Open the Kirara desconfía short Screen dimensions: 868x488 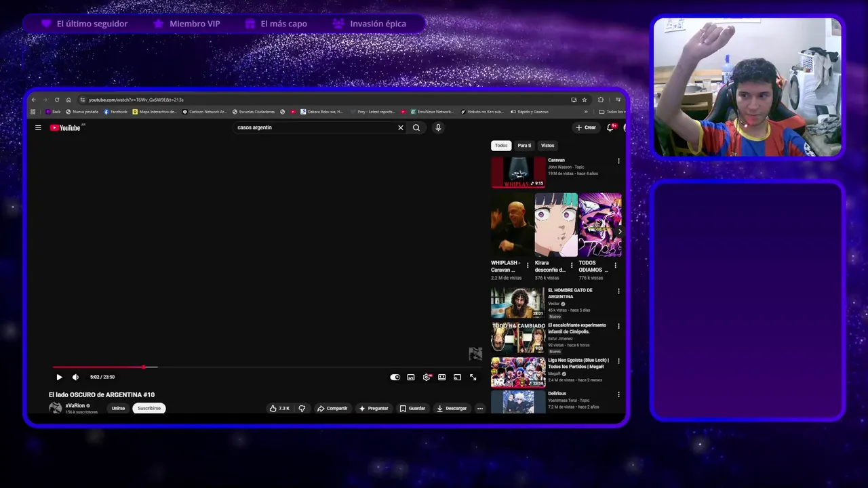pos(556,225)
